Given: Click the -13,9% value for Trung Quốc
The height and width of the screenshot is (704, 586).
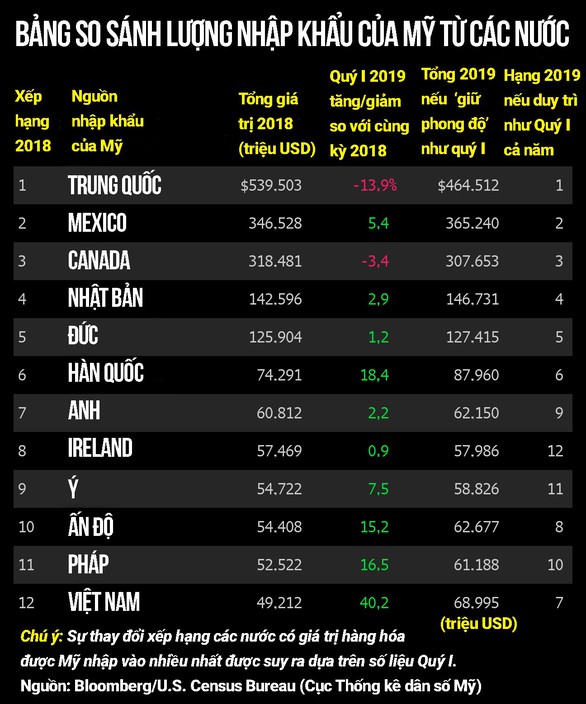Looking at the screenshot, I should tap(375, 185).
